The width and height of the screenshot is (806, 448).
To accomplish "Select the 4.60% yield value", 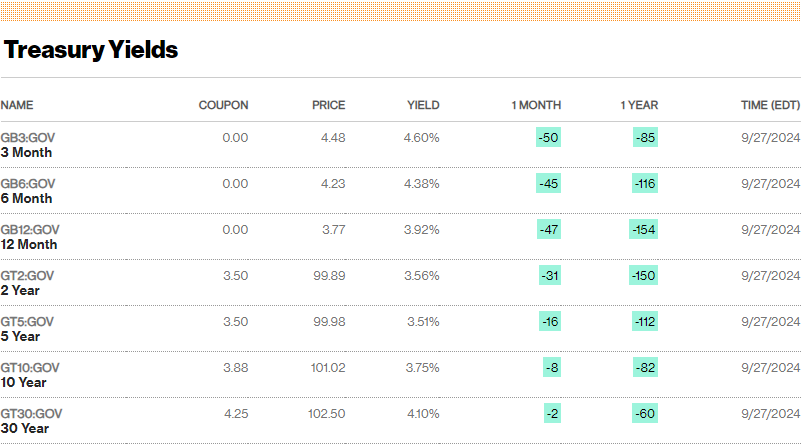I will click(x=421, y=137).
